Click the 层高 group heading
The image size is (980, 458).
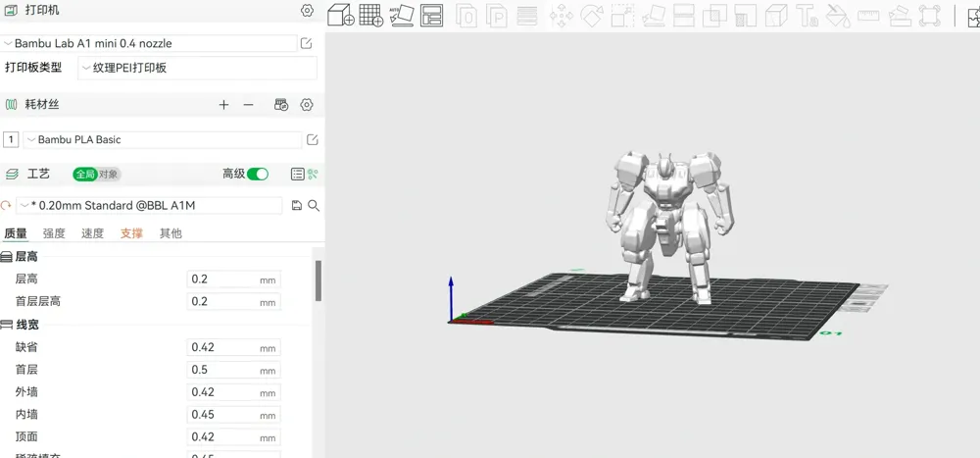click(x=26, y=257)
